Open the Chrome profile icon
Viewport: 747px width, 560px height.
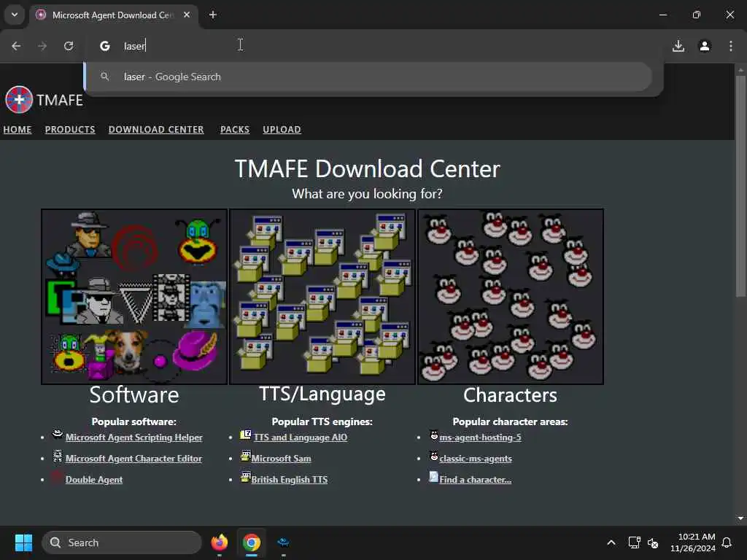(705, 46)
